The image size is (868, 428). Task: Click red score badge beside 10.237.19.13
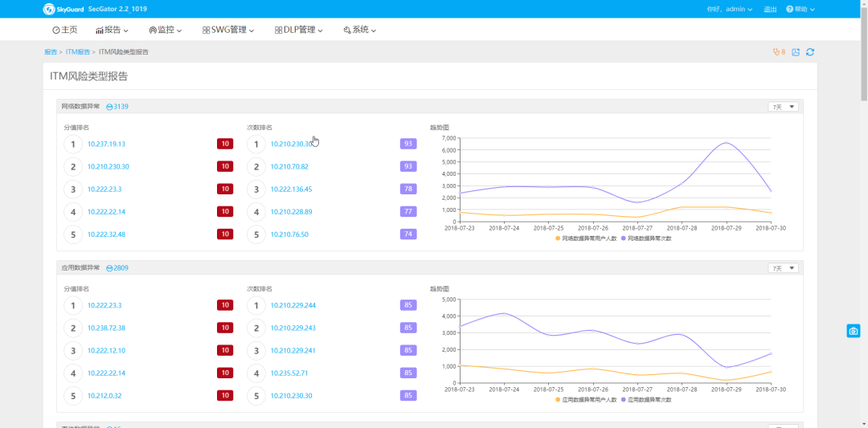pyautogui.click(x=225, y=145)
